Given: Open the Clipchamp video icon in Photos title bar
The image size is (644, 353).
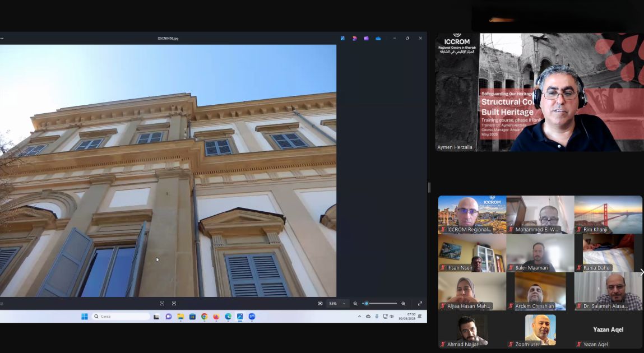Looking at the screenshot, I should 366,38.
